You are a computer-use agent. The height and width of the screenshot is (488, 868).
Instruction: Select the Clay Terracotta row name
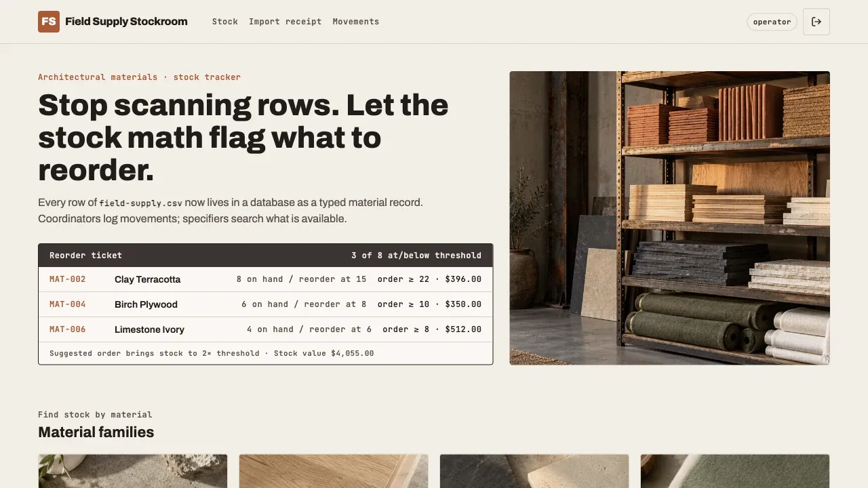pos(147,279)
